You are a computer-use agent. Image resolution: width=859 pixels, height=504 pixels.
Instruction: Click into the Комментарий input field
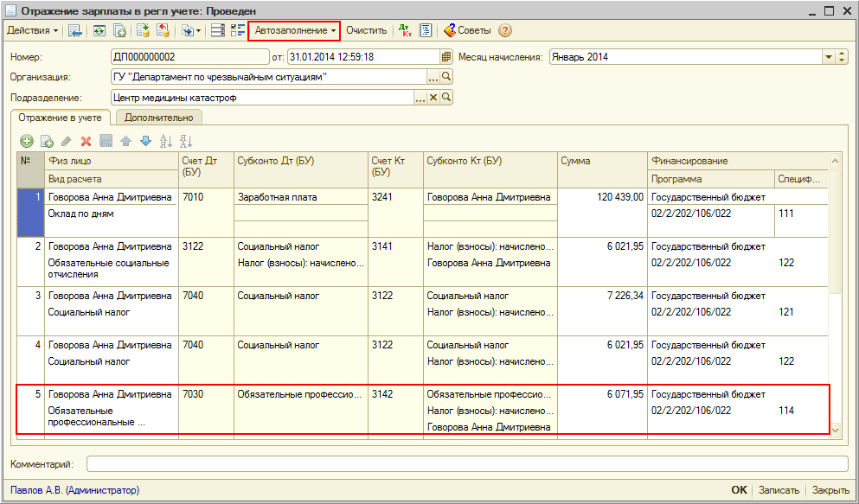(467, 464)
